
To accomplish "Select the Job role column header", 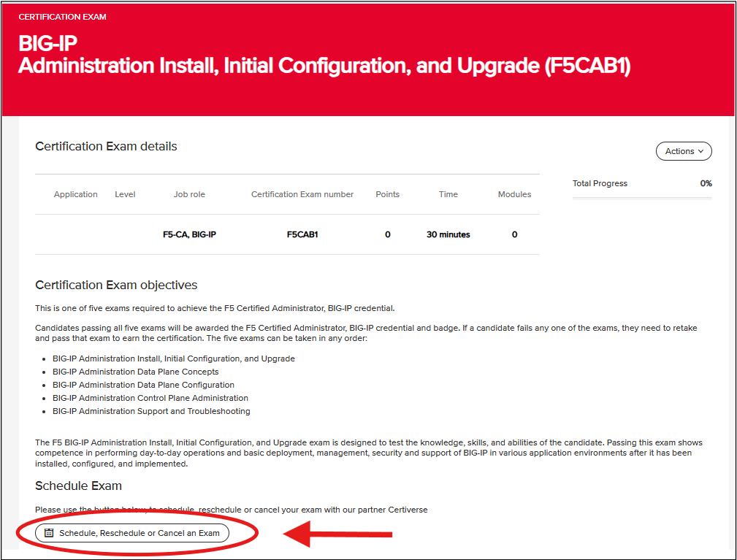I will [x=189, y=194].
